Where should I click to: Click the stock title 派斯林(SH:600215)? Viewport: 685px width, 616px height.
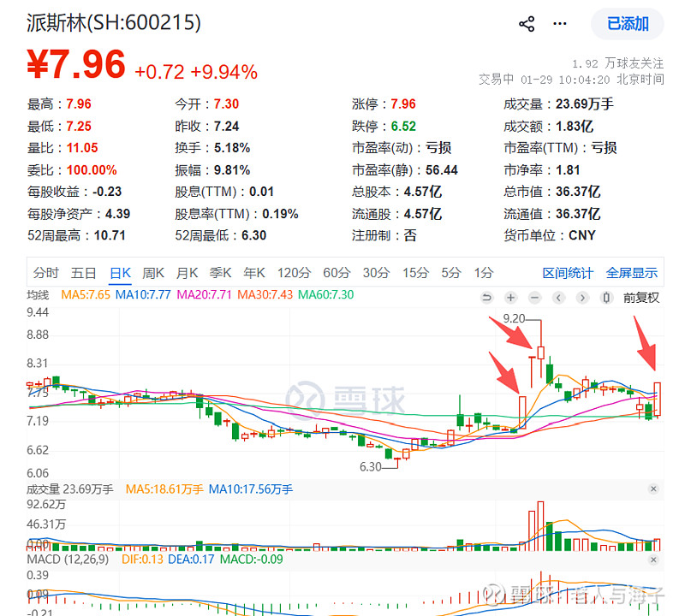(x=114, y=23)
